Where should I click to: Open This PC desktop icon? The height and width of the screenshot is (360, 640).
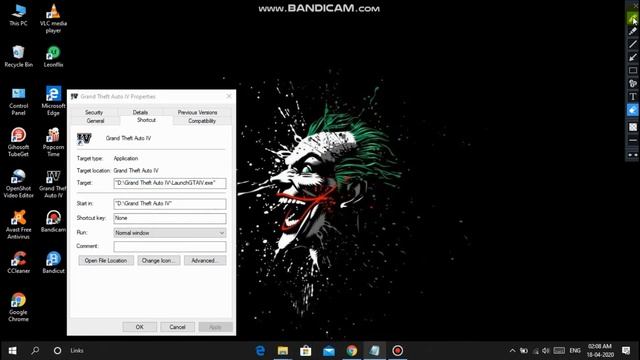click(x=18, y=15)
